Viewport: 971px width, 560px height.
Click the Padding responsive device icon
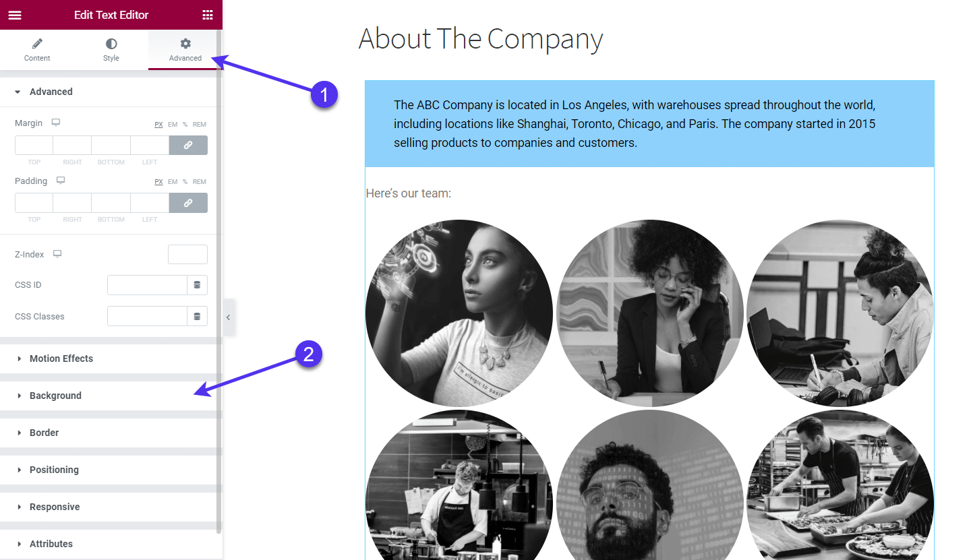61,181
